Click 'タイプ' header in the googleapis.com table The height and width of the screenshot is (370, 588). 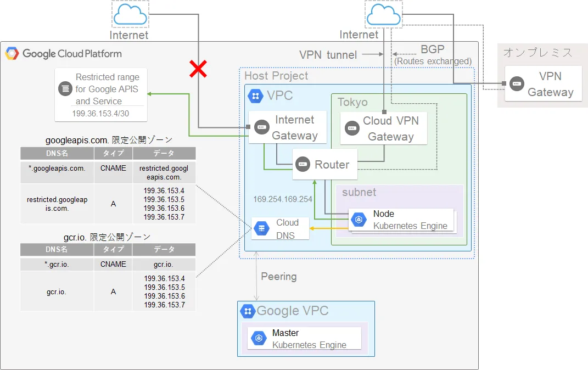point(113,153)
